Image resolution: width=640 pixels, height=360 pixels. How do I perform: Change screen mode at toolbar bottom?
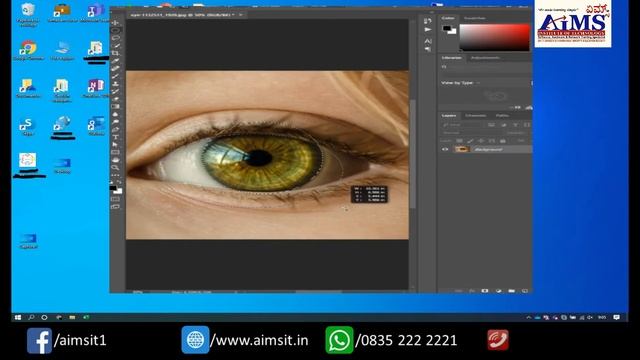tap(116, 207)
